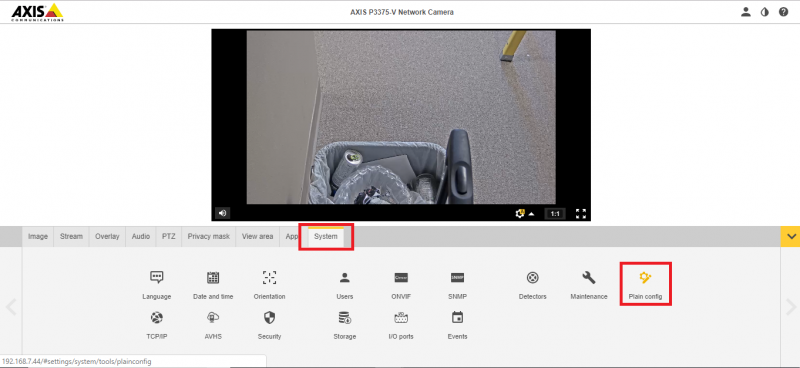The image size is (800, 368).
Task: Open the I/O ports icon
Action: pos(401,318)
